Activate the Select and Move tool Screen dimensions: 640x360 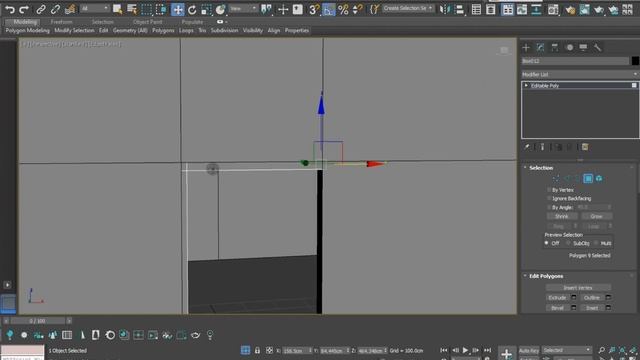178,9
